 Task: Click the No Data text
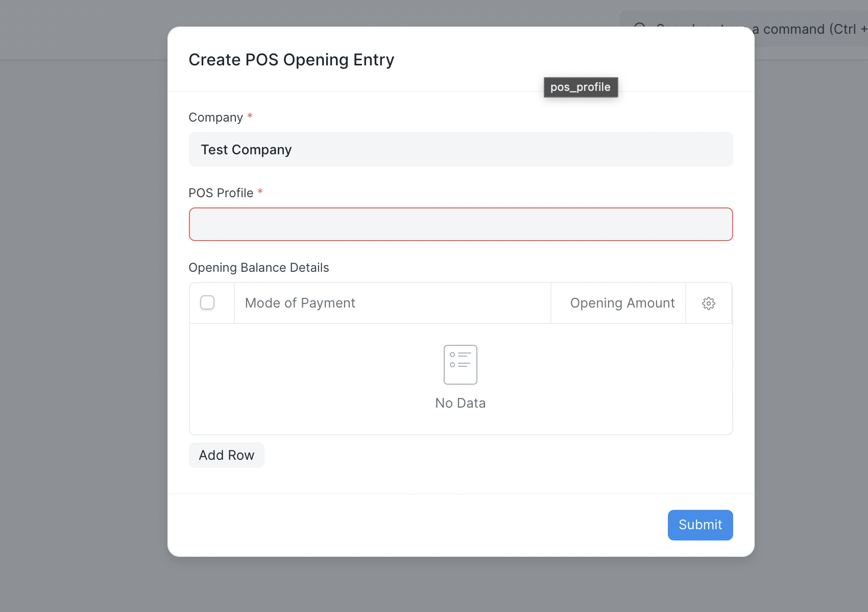tap(461, 403)
